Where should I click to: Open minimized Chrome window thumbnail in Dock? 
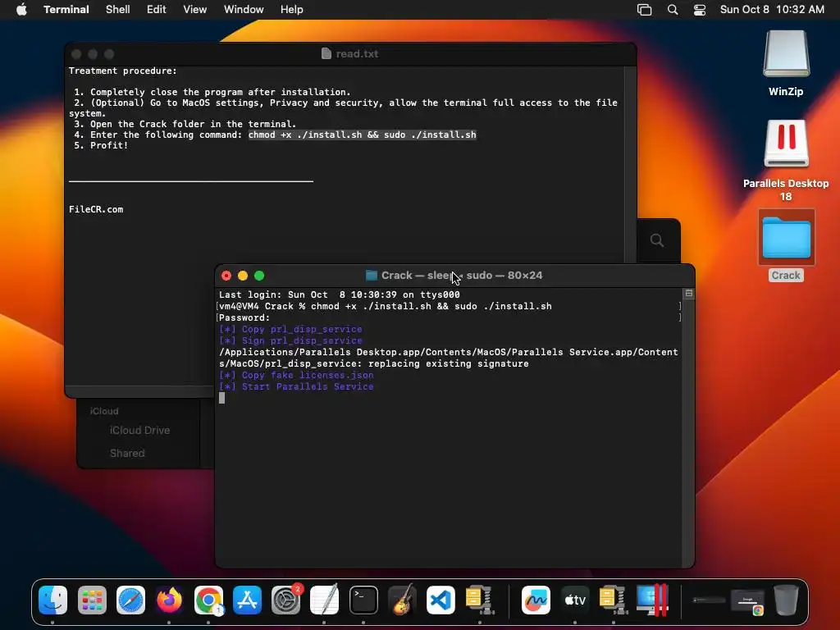pyautogui.click(x=748, y=602)
